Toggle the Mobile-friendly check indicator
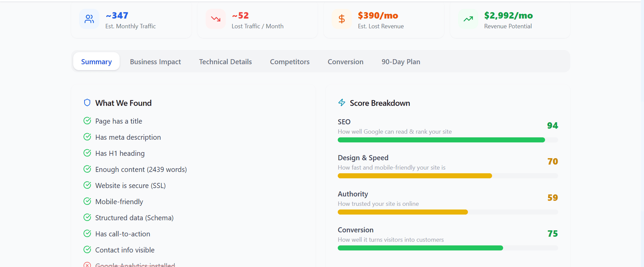This screenshot has height=267, width=644. [x=87, y=201]
